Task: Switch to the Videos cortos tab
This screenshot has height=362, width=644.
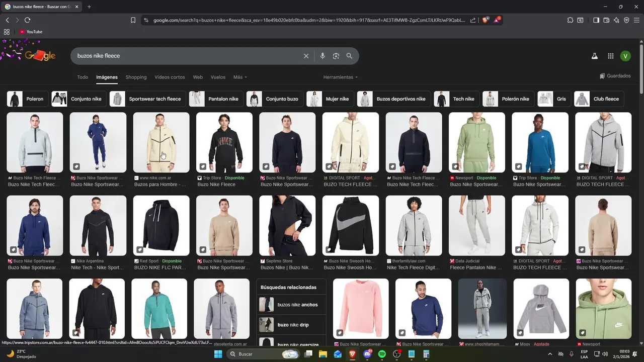Action: pyautogui.click(x=170, y=77)
